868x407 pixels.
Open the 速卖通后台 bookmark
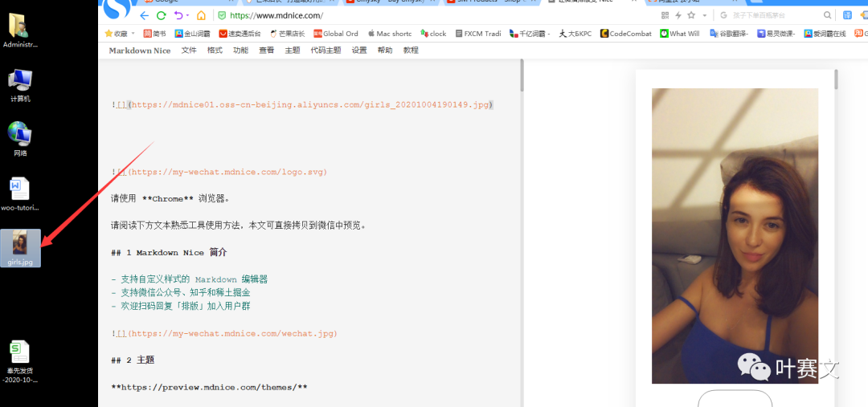point(240,34)
